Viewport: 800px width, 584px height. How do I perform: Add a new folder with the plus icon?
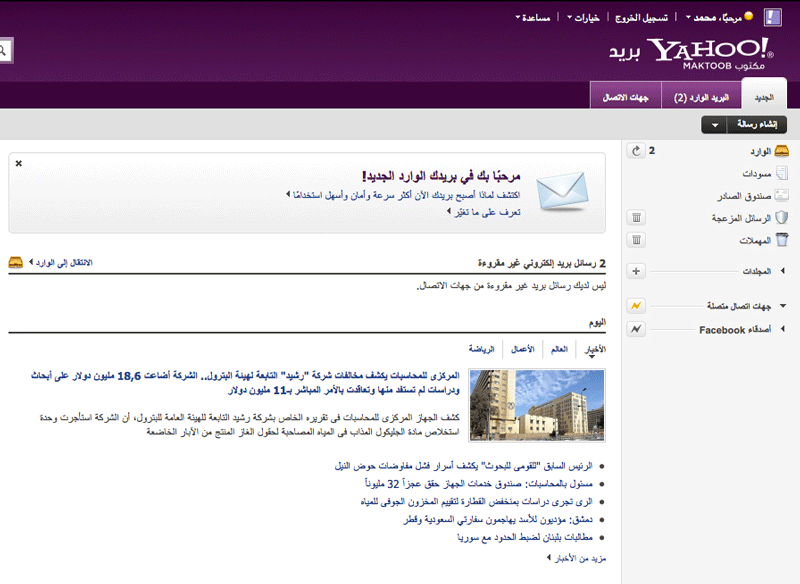pyautogui.click(x=637, y=271)
